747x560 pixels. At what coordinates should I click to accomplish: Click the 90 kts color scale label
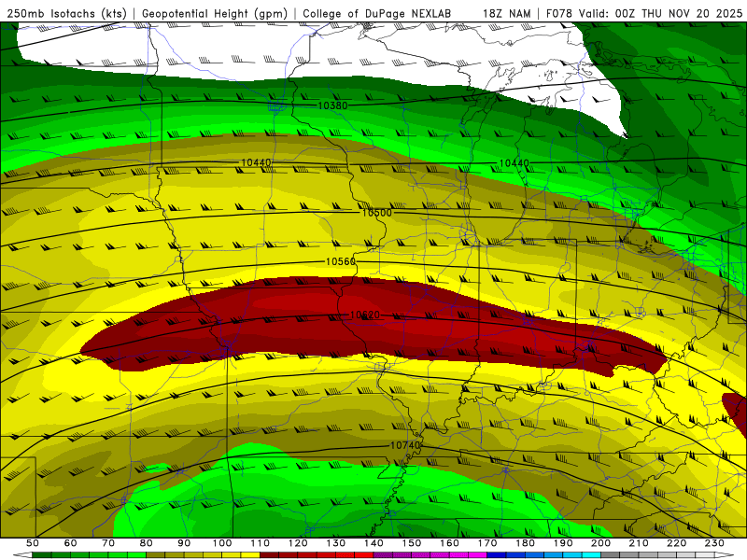click(x=184, y=543)
